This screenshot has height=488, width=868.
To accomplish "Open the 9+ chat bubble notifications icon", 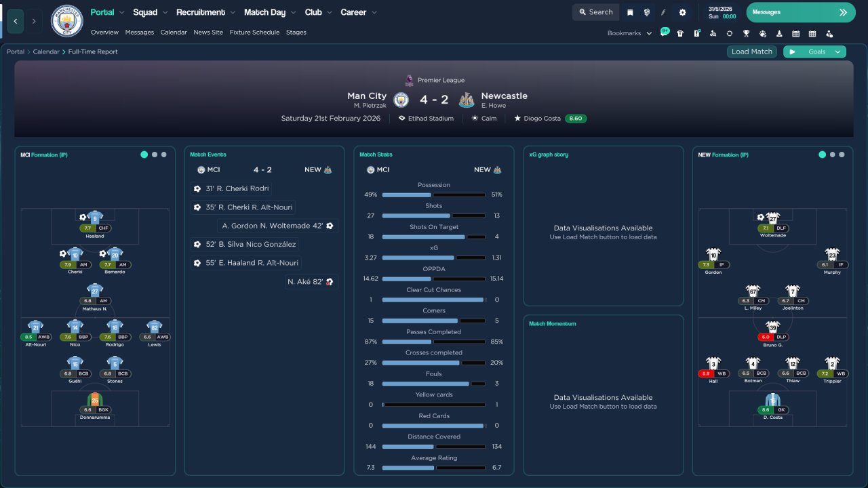I will (665, 33).
